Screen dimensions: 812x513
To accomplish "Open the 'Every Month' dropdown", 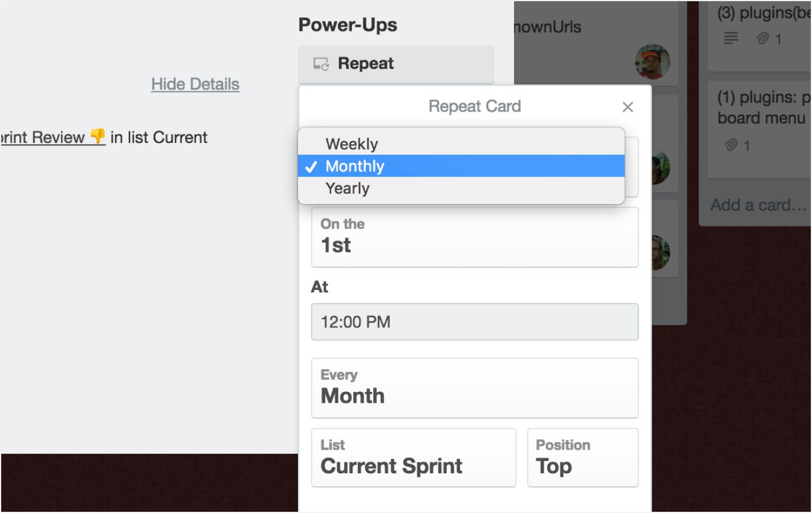I will point(474,388).
